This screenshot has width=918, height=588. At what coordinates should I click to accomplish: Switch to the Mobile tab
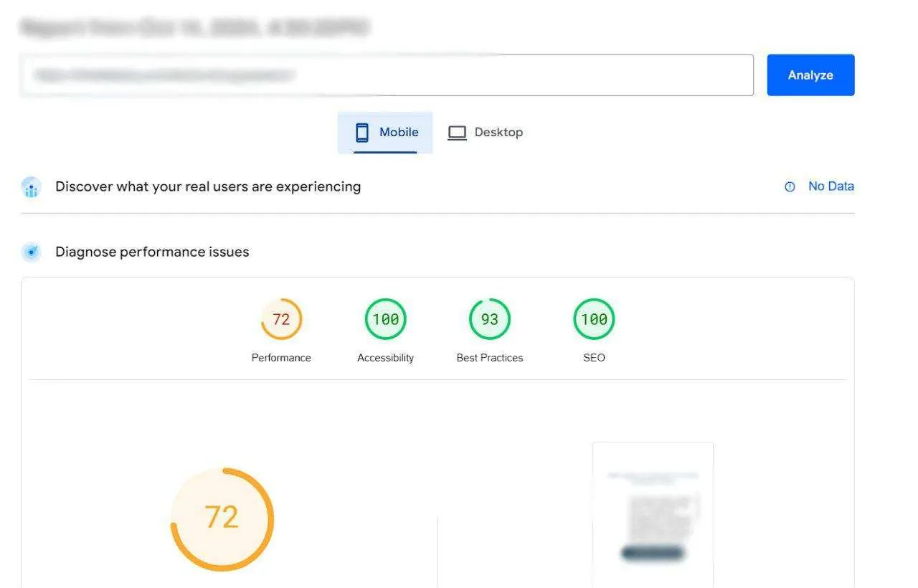399,132
